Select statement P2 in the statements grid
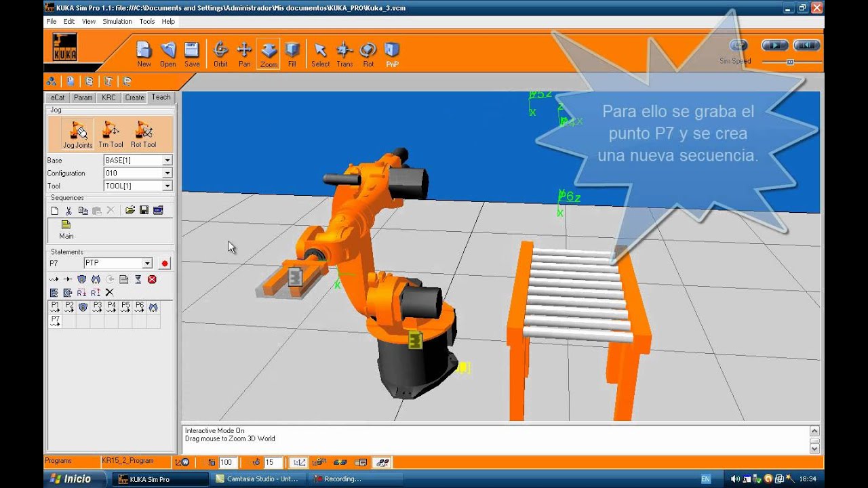Viewport: 868px width, 488px height. click(69, 307)
